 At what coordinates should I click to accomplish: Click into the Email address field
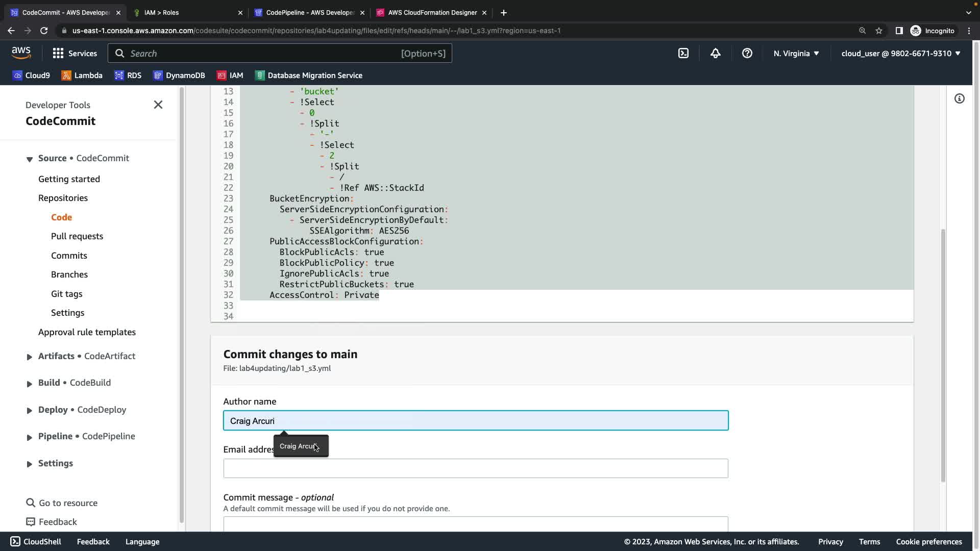point(475,468)
